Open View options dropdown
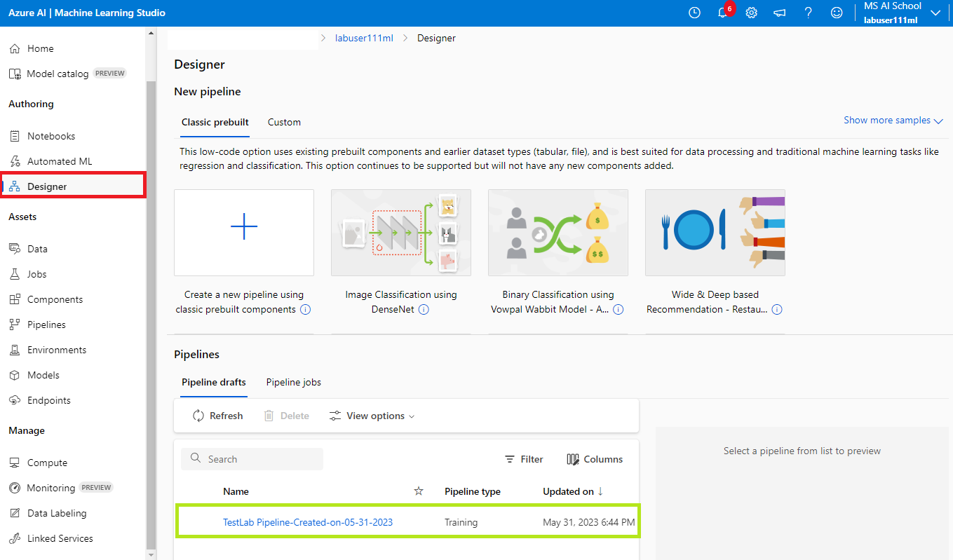Image resolution: width=953 pixels, height=560 pixels. click(x=372, y=416)
